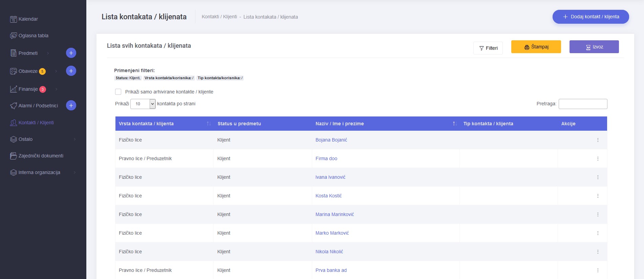Click the Dodaj kontakt / klijenta button

pyautogui.click(x=591, y=17)
